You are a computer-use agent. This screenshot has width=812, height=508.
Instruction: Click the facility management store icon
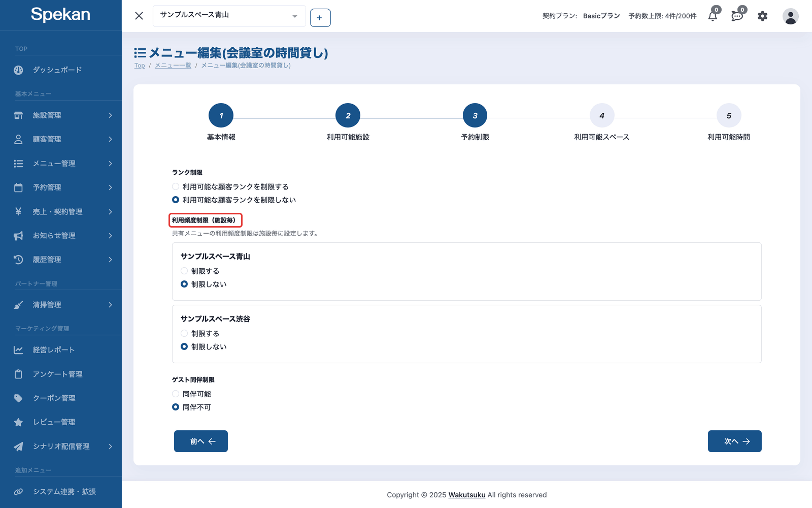[x=18, y=115]
